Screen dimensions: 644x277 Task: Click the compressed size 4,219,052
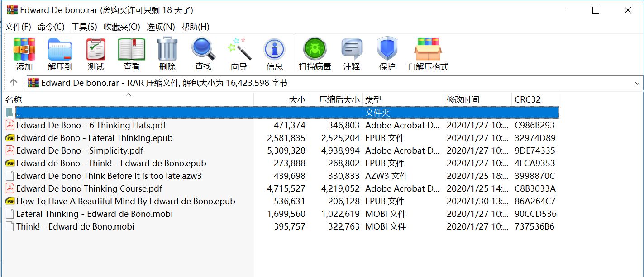coord(341,188)
